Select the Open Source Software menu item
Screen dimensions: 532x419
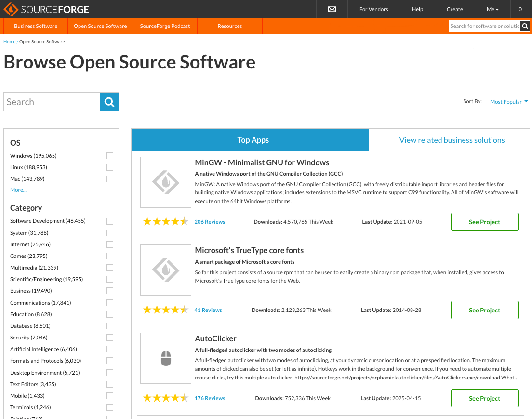click(100, 26)
